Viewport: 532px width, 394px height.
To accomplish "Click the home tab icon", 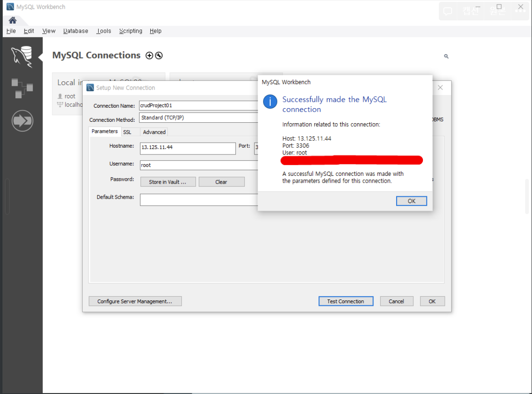I will 13,20.
